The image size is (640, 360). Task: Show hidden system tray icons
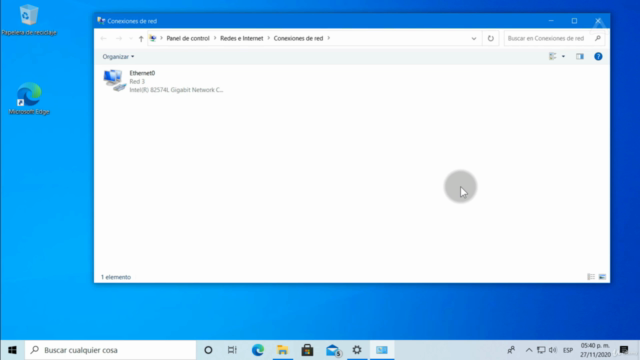coord(529,350)
